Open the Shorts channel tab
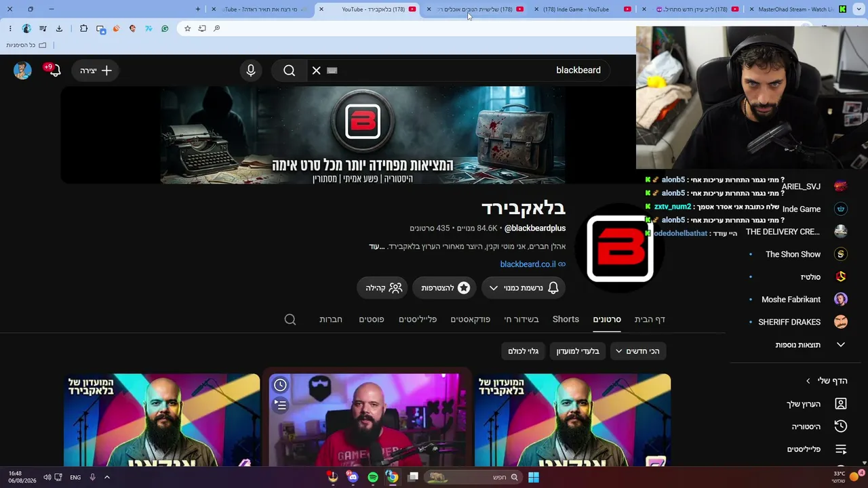Screen dimensions: 868x488 (x=566, y=319)
